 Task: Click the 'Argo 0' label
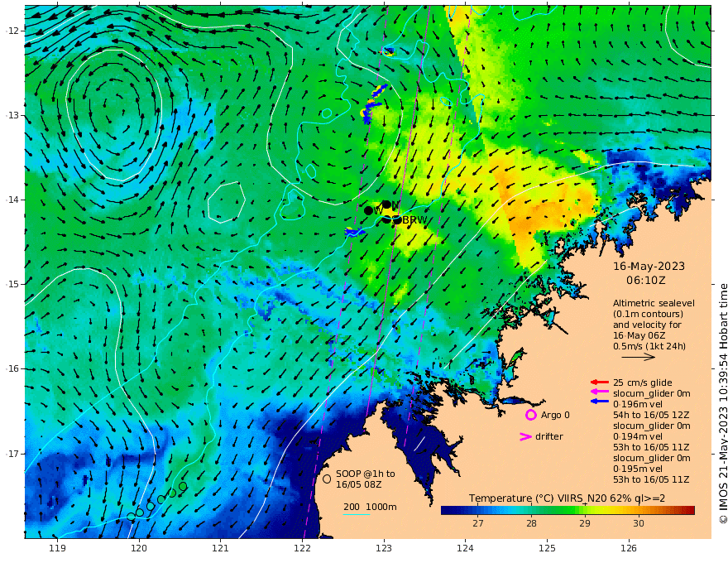click(555, 415)
